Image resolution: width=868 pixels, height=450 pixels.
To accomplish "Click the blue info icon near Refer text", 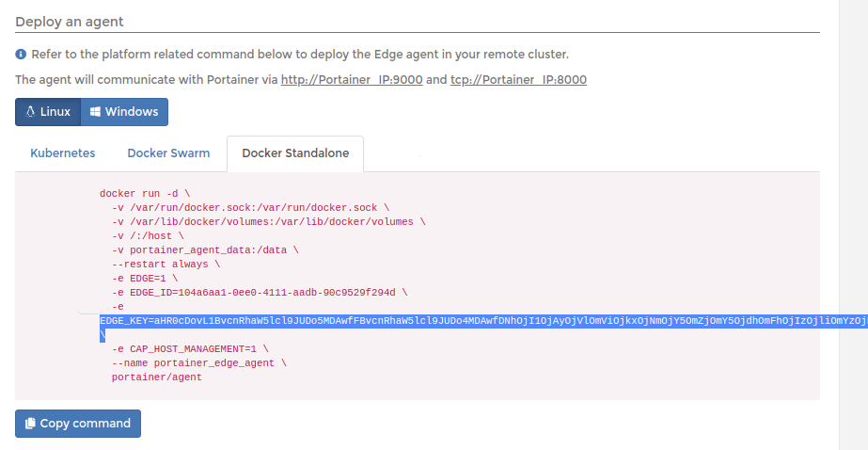I will click(x=21, y=55).
